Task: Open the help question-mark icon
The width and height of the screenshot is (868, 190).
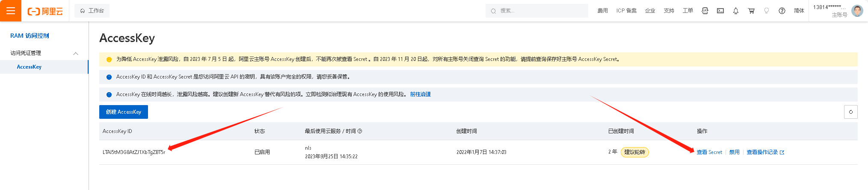Action: (x=782, y=11)
